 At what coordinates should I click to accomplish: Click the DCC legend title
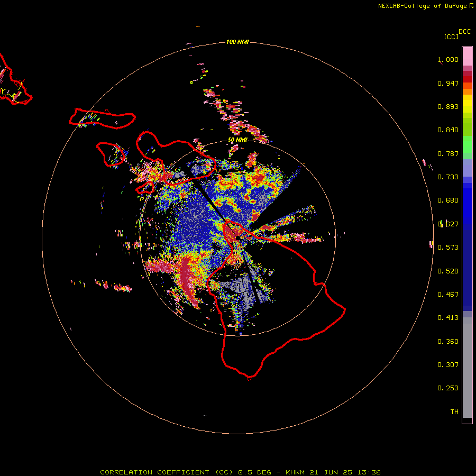[x=464, y=32]
